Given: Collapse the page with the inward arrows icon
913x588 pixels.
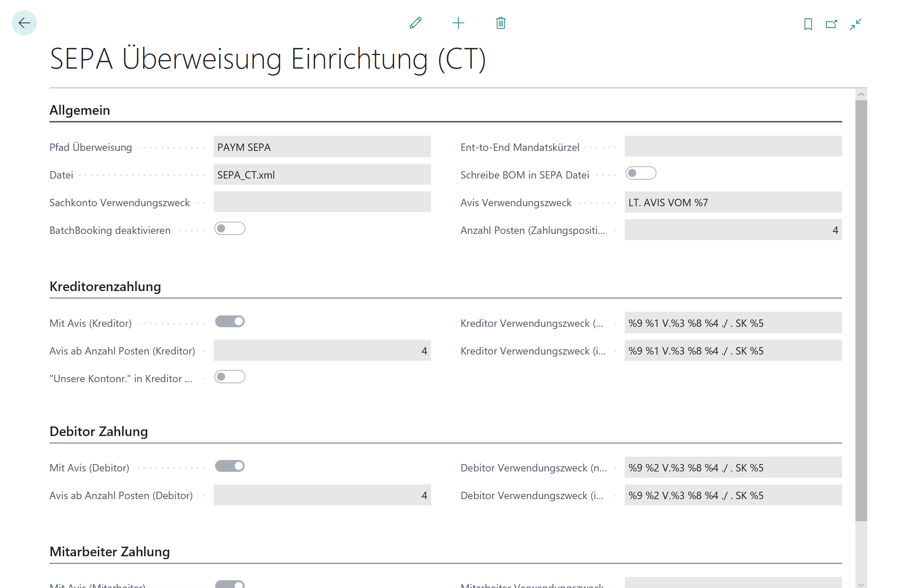Looking at the screenshot, I should (x=856, y=24).
